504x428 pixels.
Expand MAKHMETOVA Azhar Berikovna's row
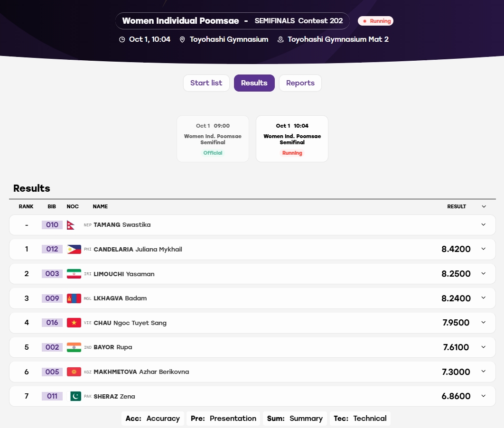point(484,372)
